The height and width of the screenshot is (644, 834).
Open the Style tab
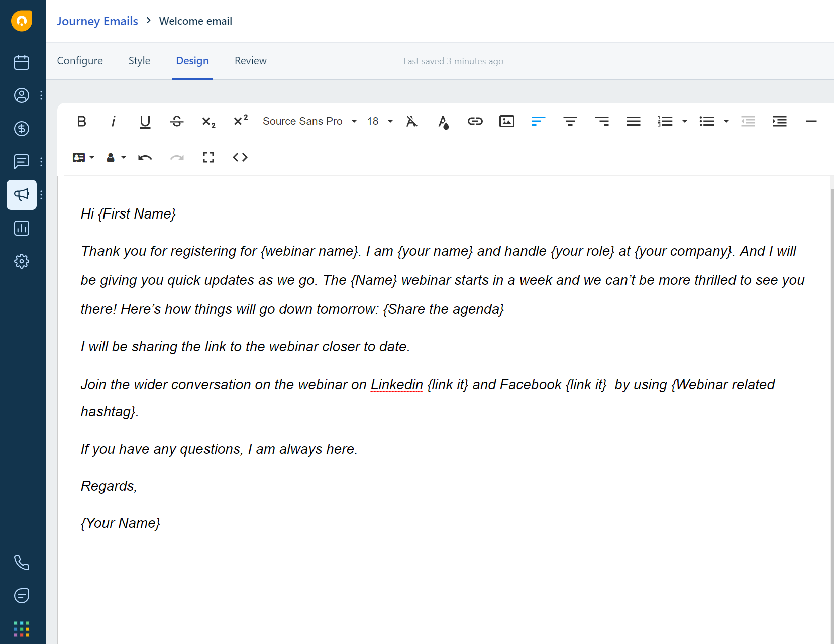tap(139, 61)
